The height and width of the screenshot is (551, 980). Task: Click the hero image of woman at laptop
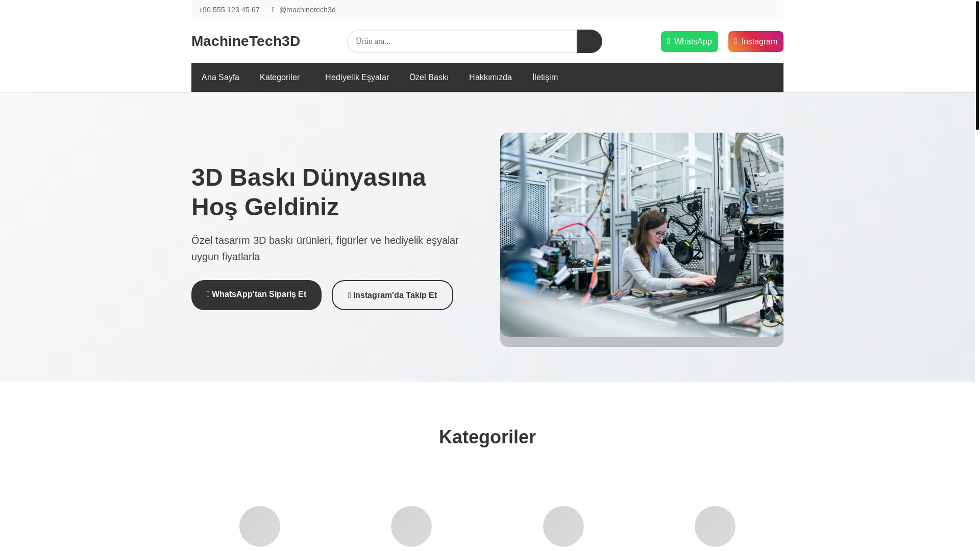click(x=642, y=235)
